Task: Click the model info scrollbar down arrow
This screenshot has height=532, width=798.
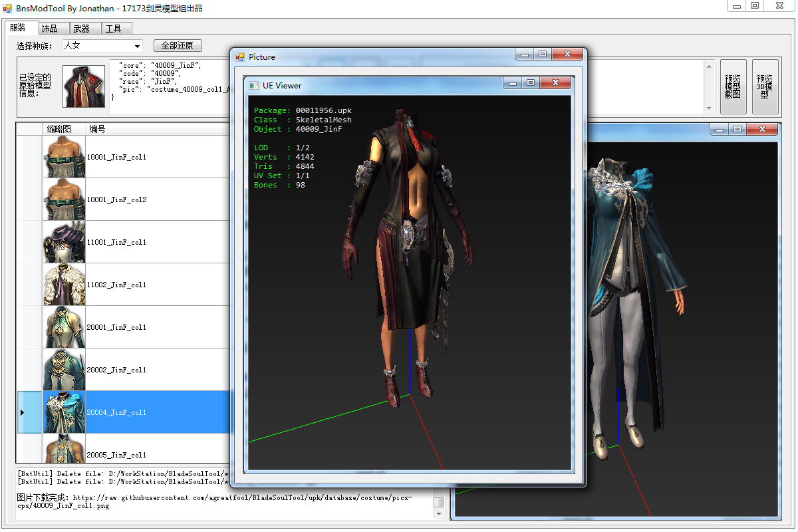Action: coord(709,108)
